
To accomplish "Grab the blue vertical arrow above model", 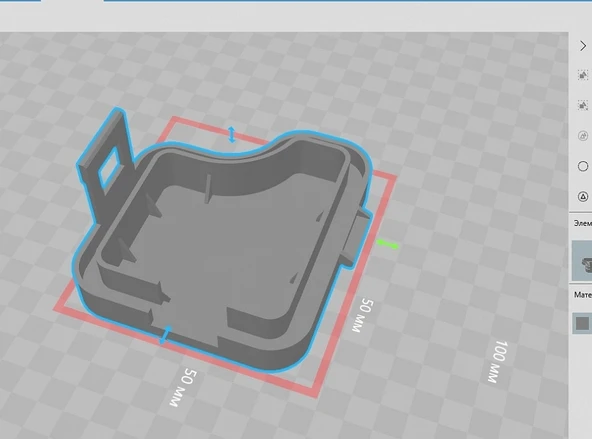I will (x=232, y=135).
